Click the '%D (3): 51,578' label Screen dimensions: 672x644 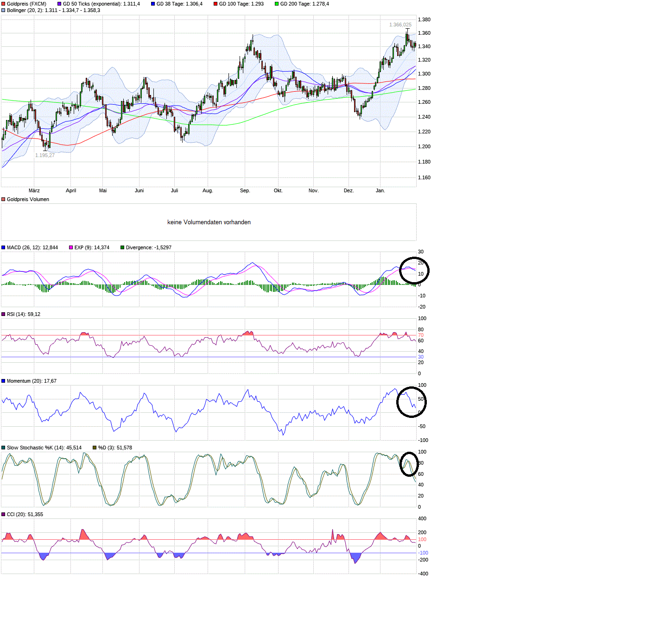tap(115, 448)
